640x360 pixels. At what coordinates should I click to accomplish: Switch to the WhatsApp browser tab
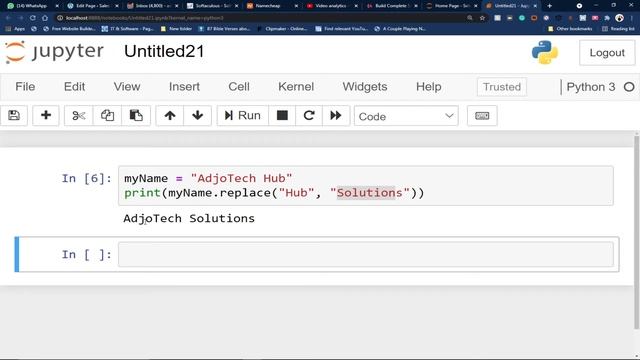coord(32,6)
